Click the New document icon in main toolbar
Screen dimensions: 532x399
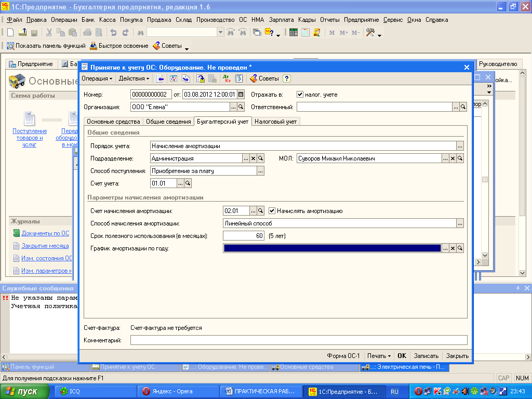pos(10,33)
